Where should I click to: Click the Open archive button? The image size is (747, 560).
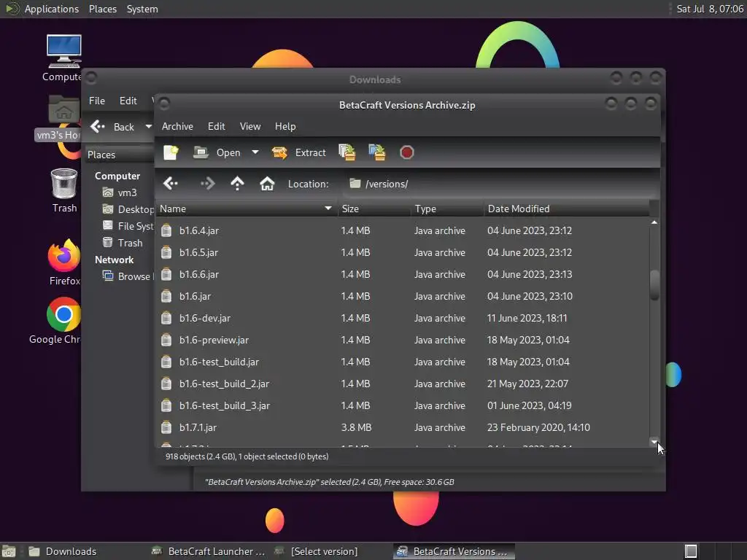pos(217,152)
